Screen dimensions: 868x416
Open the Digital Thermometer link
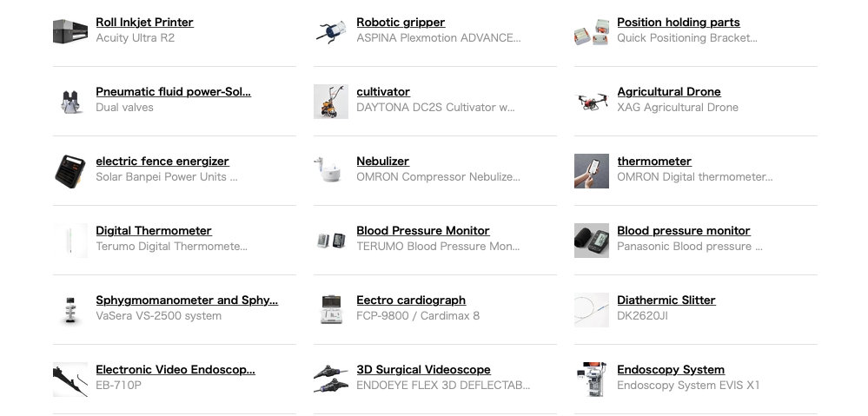click(154, 231)
